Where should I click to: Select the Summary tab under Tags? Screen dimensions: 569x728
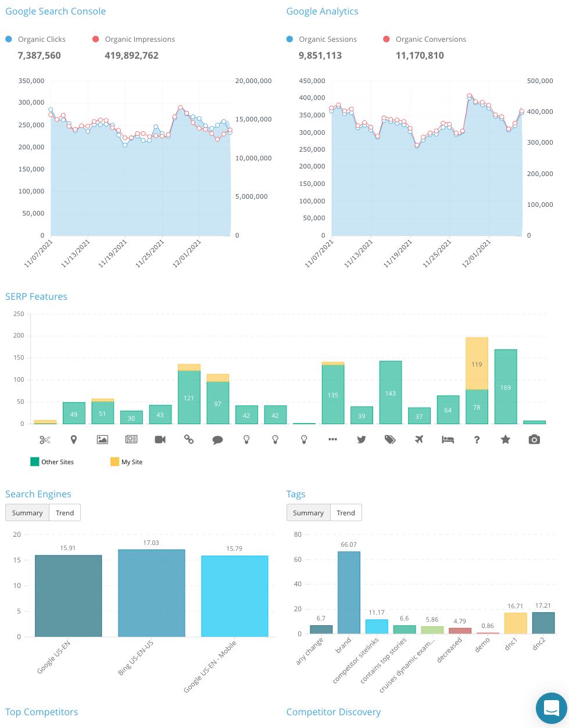(x=308, y=513)
